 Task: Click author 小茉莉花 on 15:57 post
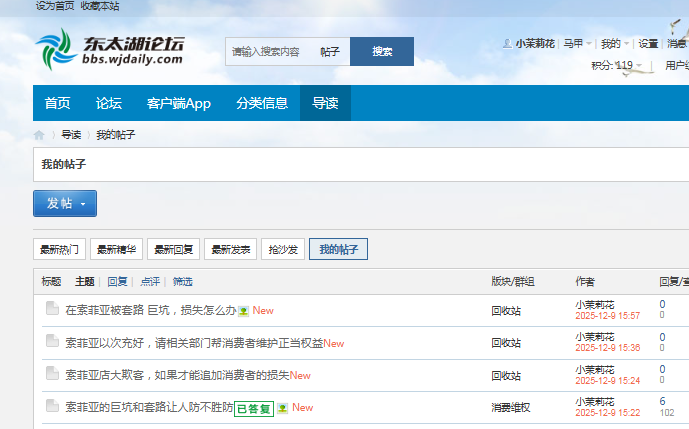[x=595, y=305]
